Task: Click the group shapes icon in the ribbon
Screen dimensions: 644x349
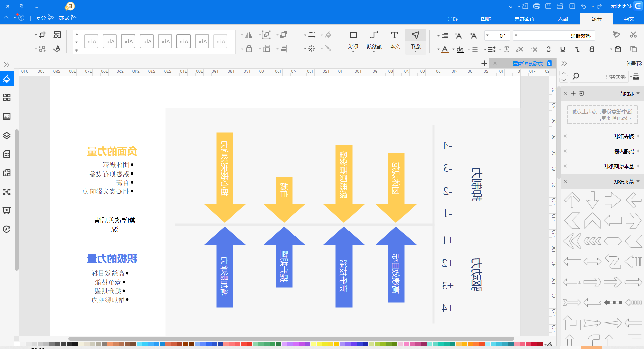Action: (266, 35)
